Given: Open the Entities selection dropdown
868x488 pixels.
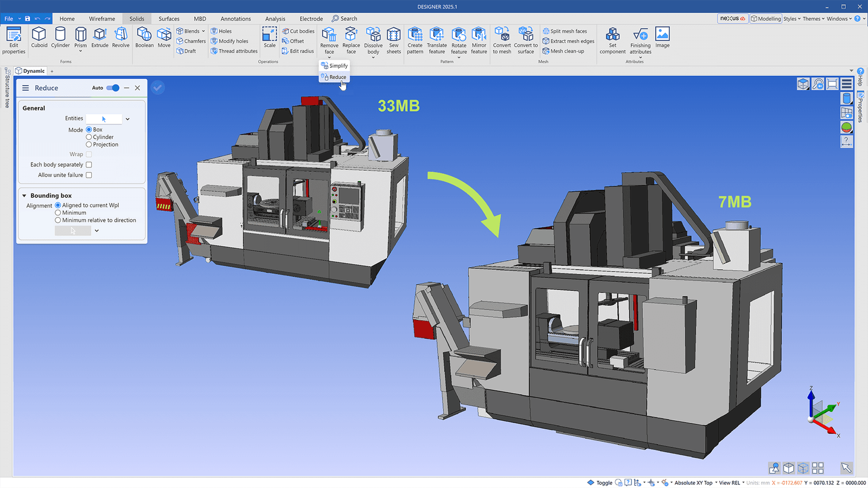Looking at the screenshot, I should click(127, 119).
